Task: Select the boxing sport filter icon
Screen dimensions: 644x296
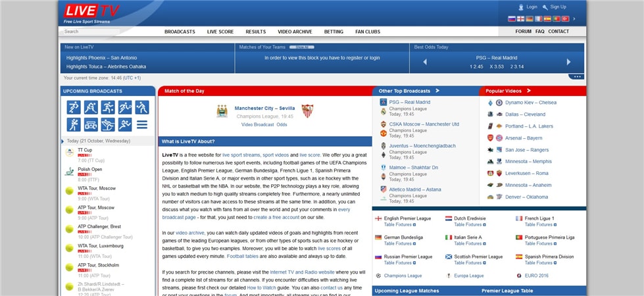Action: [x=74, y=124]
